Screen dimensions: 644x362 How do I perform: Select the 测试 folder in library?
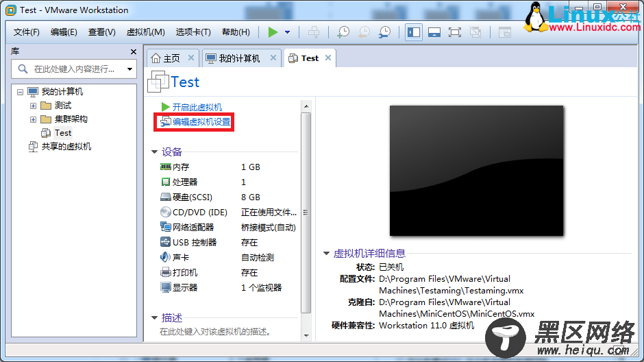[x=63, y=106]
